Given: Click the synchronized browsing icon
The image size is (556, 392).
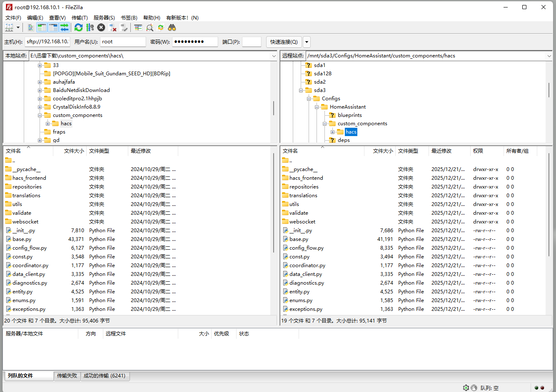Looking at the screenshot, I should [161, 27].
